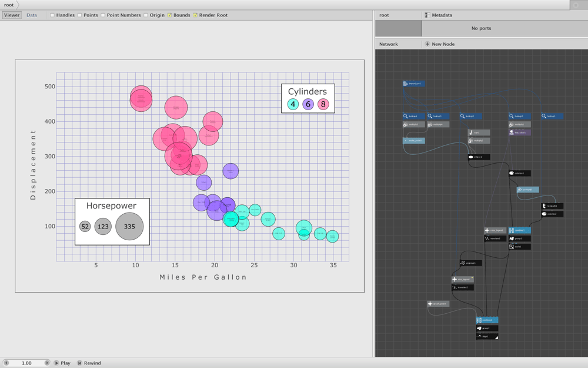Click New Node button
This screenshot has height=368, width=588.
(x=439, y=44)
